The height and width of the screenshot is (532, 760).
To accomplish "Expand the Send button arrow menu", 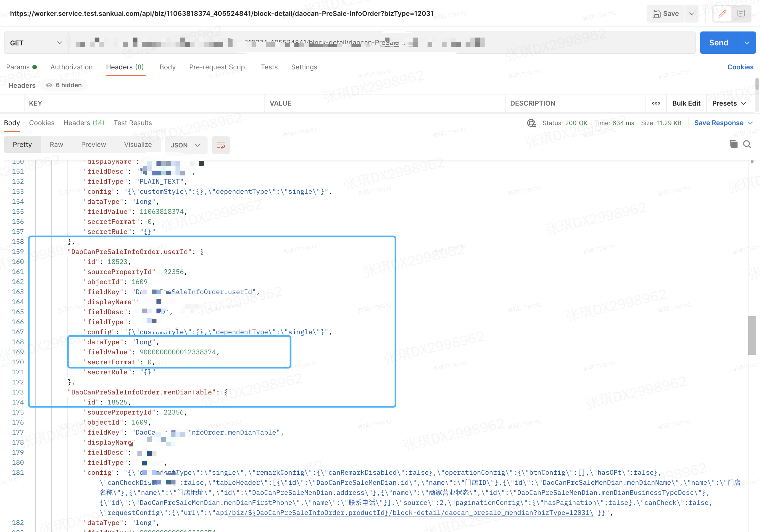I will [747, 43].
